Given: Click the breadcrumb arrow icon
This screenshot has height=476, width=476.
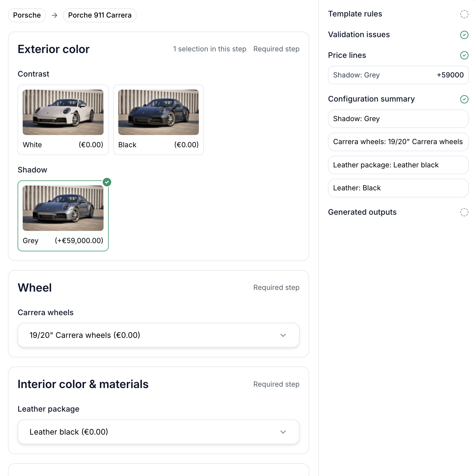Looking at the screenshot, I should 54,15.
